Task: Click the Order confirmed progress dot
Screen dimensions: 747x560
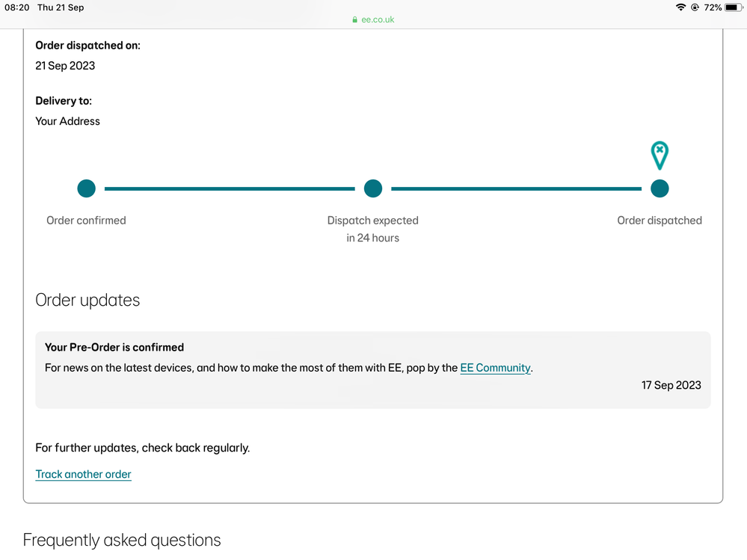Action: (x=87, y=189)
